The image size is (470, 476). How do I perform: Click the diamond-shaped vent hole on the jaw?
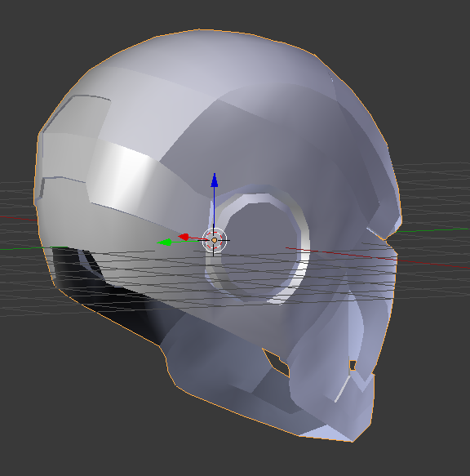[276, 363]
